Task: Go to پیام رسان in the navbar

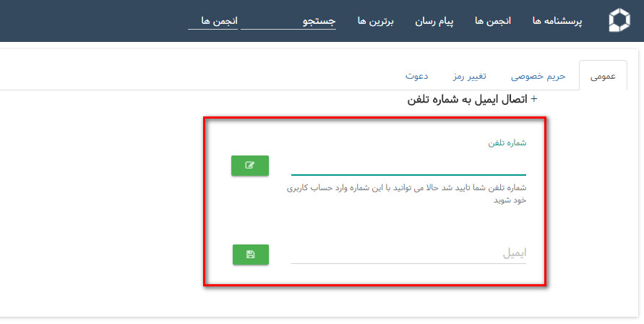Action: pyautogui.click(x=434, y=22)
